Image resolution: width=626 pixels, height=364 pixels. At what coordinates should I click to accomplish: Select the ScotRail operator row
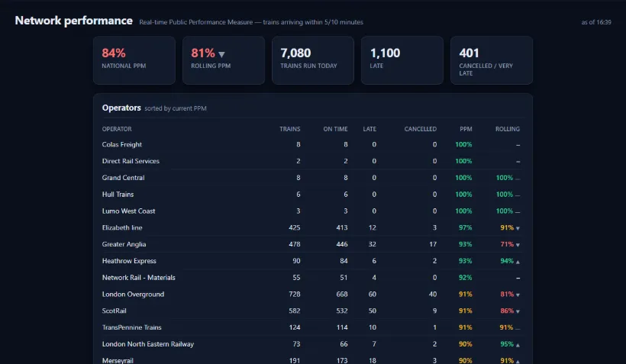coord(313,311)
